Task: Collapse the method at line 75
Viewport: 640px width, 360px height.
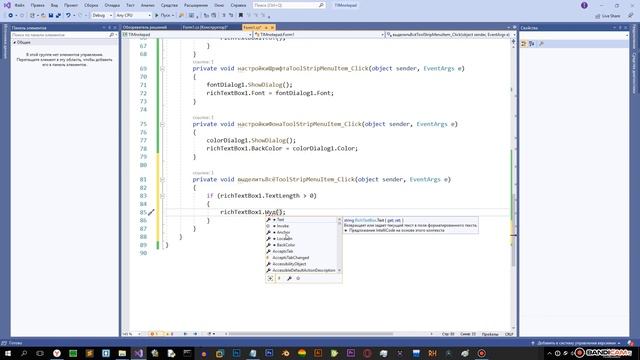Action: tap(162, 124)
